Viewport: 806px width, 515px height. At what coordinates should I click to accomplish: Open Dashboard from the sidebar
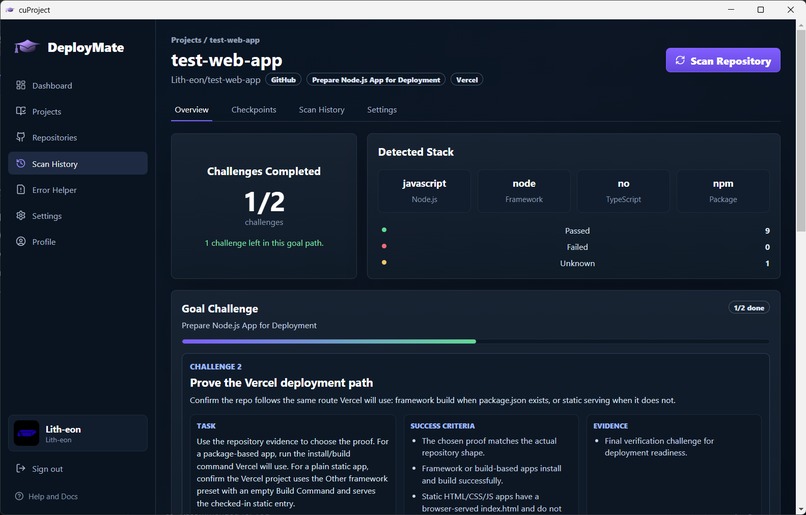click(78, 85)
